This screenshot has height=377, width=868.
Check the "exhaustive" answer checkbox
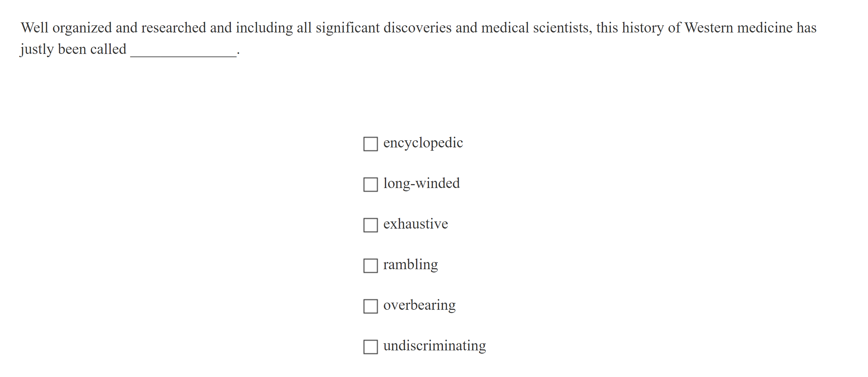[x=371, y=226]
